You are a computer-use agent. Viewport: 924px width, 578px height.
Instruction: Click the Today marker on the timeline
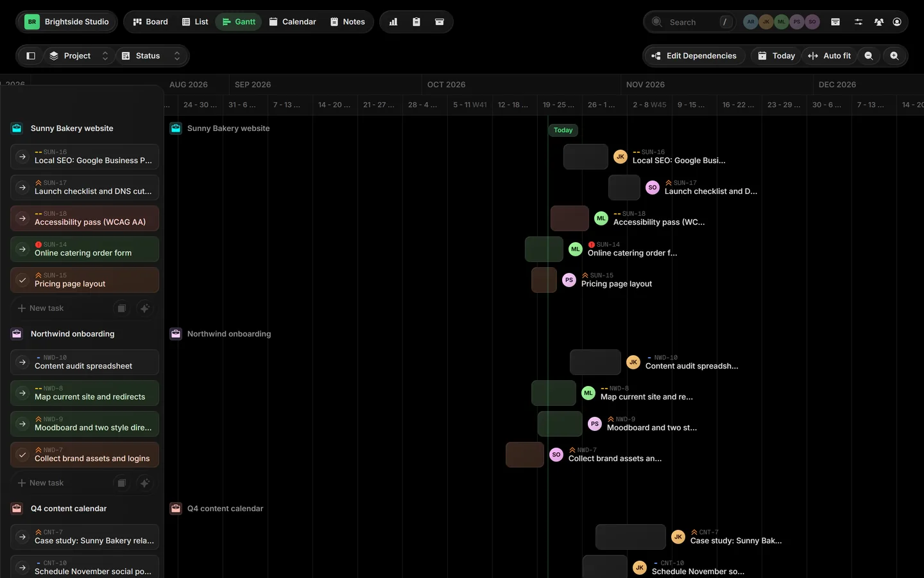(x=563, y=130)
